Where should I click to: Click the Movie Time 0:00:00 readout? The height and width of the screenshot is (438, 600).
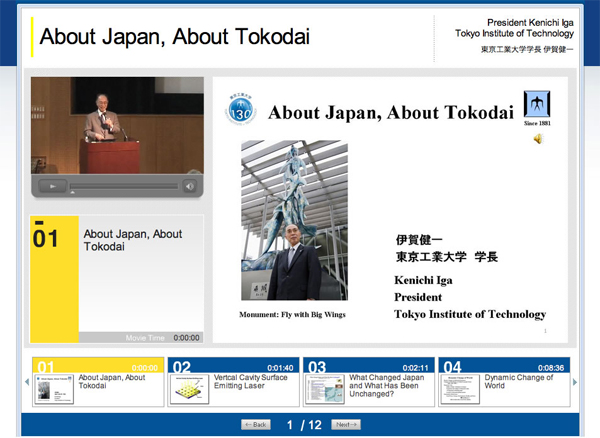tap(163, 338)
